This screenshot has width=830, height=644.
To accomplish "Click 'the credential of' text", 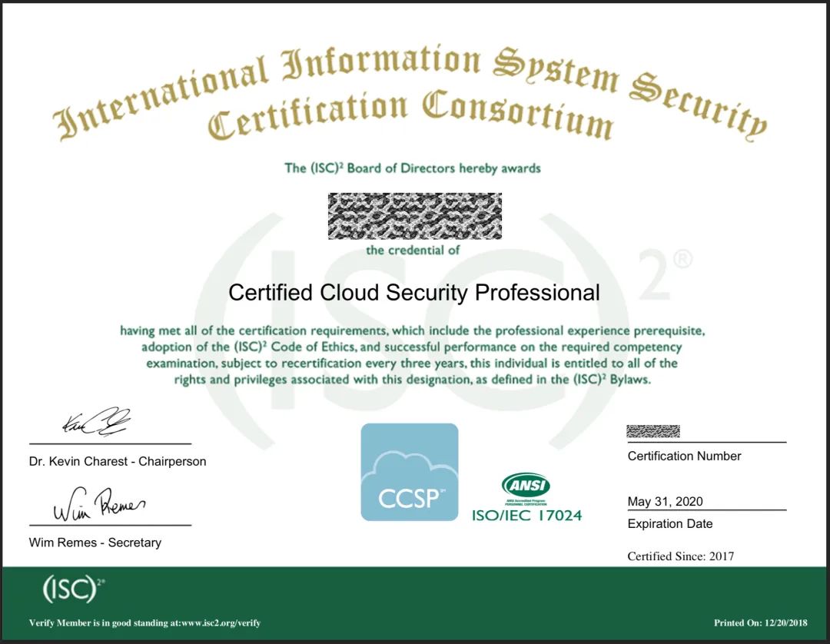I will tap(413, 251).
